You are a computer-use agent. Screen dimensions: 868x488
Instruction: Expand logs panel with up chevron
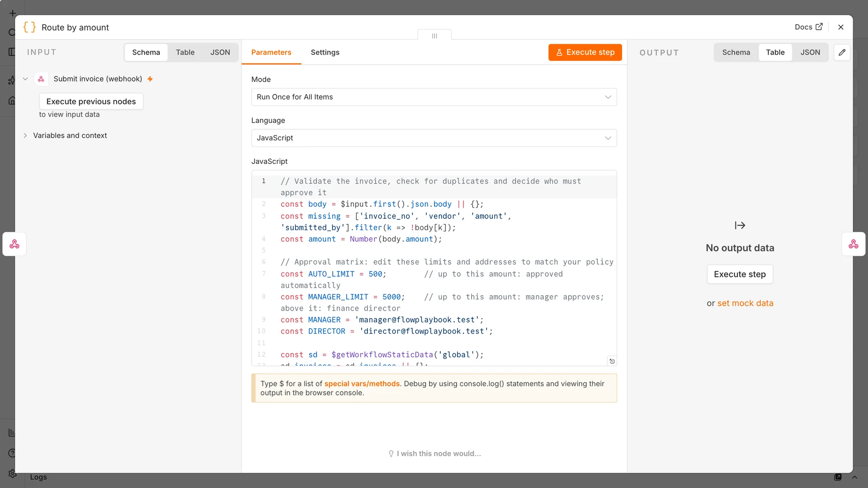coord(854,477)
